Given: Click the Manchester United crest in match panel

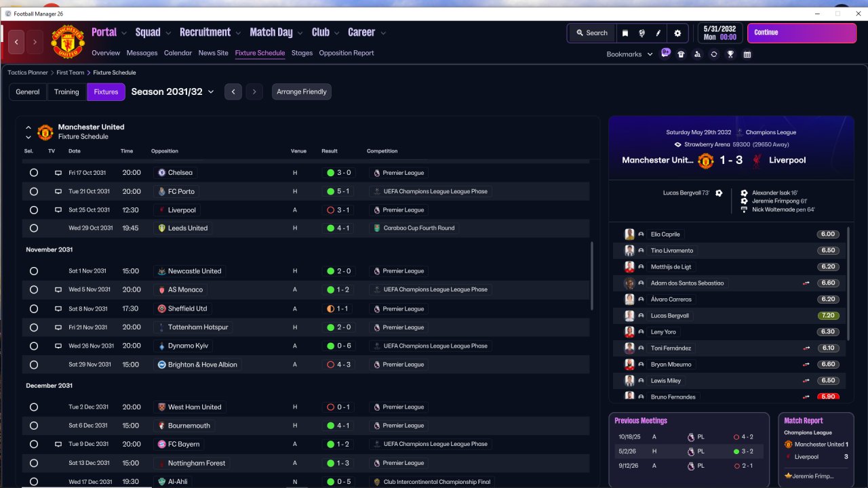Looking at the screenshot, I should tap(706, 161).
